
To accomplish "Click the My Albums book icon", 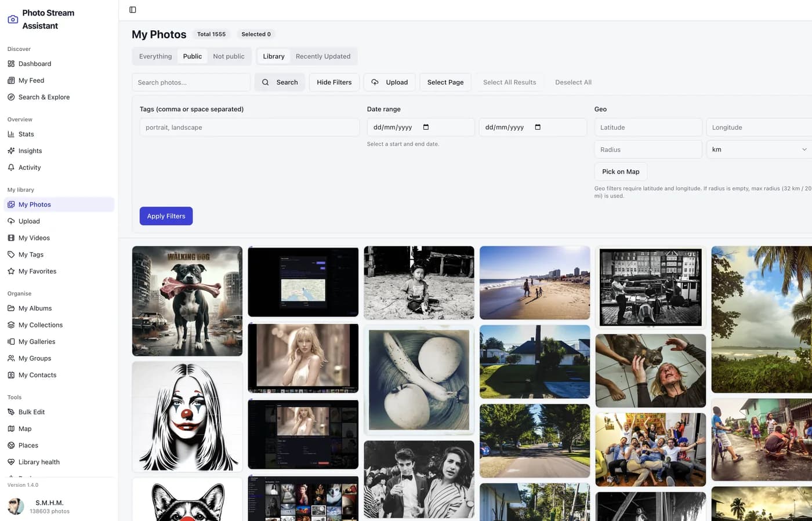I will click(11, 308).
